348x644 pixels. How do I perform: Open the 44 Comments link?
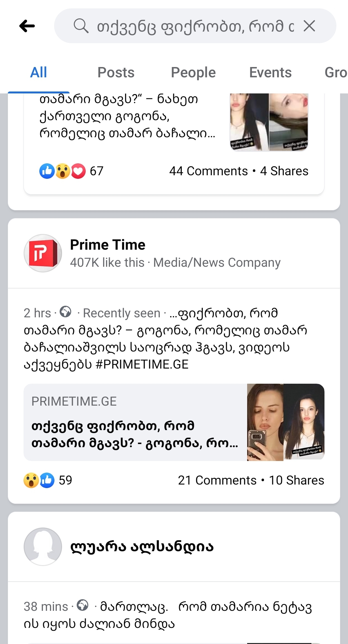pos(208,171)
